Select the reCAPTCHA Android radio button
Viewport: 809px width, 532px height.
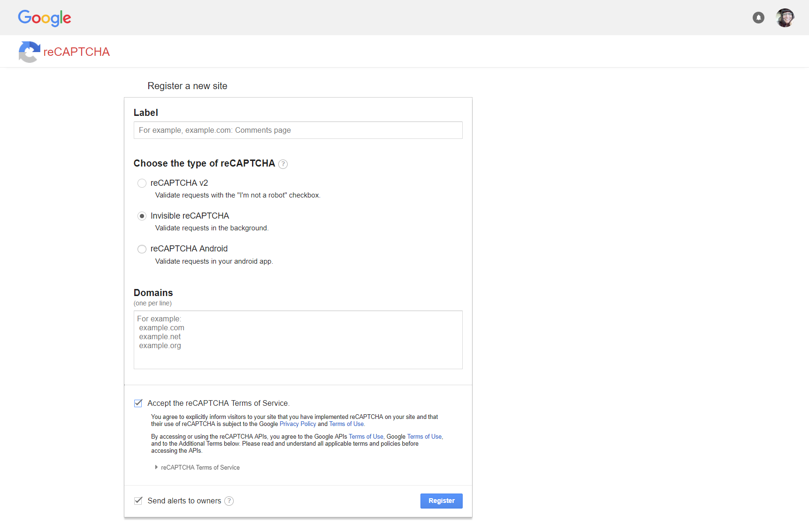[x=142, y=249]
